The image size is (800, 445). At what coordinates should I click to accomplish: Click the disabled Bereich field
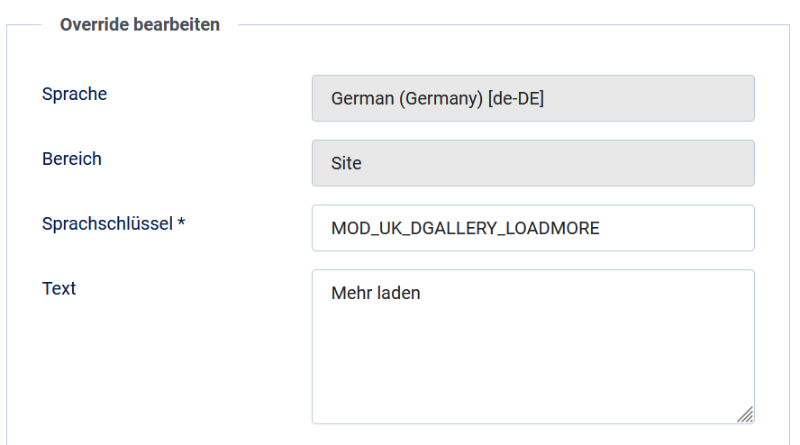(x=533, y=163)
